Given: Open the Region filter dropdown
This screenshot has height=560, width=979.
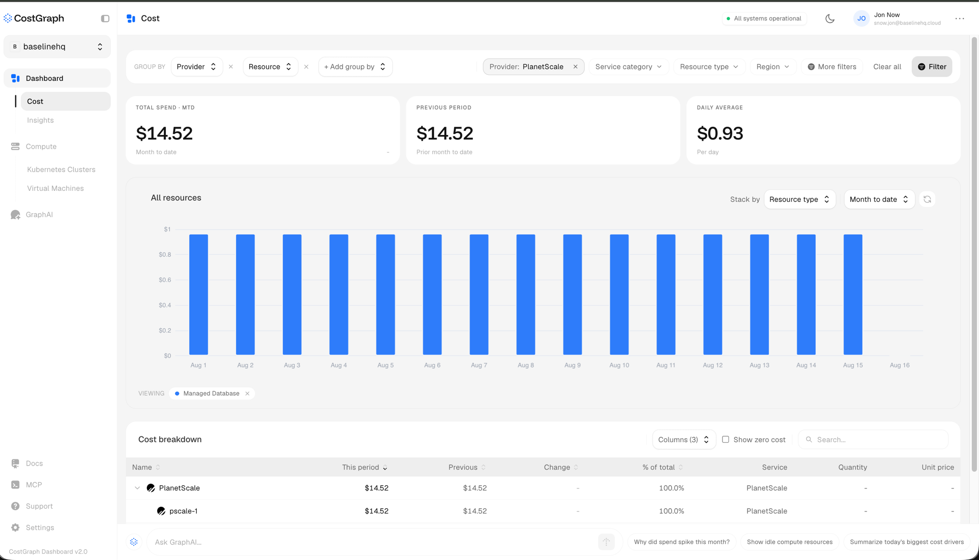Looking at the screenshot, I should click(x=773, y=67).
